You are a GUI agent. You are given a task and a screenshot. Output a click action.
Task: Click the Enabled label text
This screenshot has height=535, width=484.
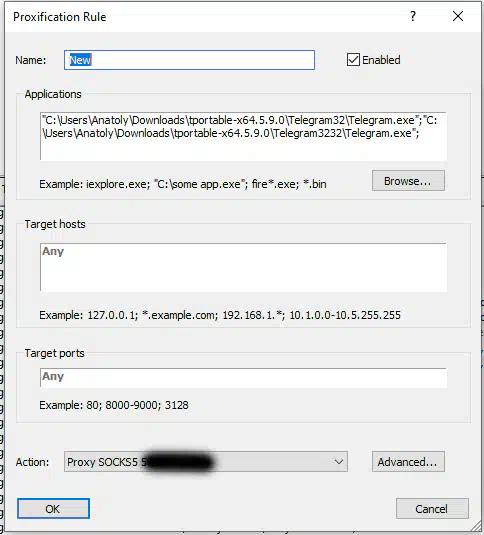coord(381,60)
